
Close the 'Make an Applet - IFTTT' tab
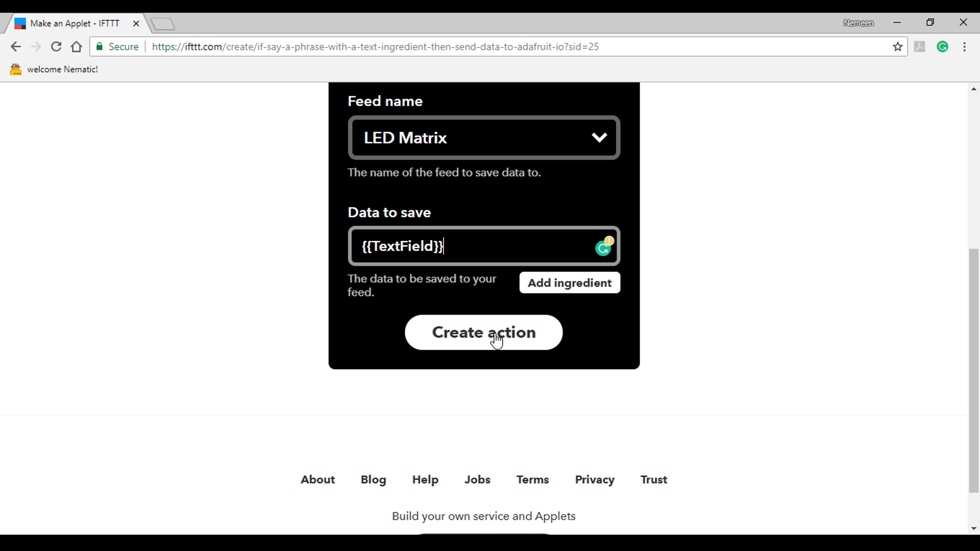pos(136,23)
